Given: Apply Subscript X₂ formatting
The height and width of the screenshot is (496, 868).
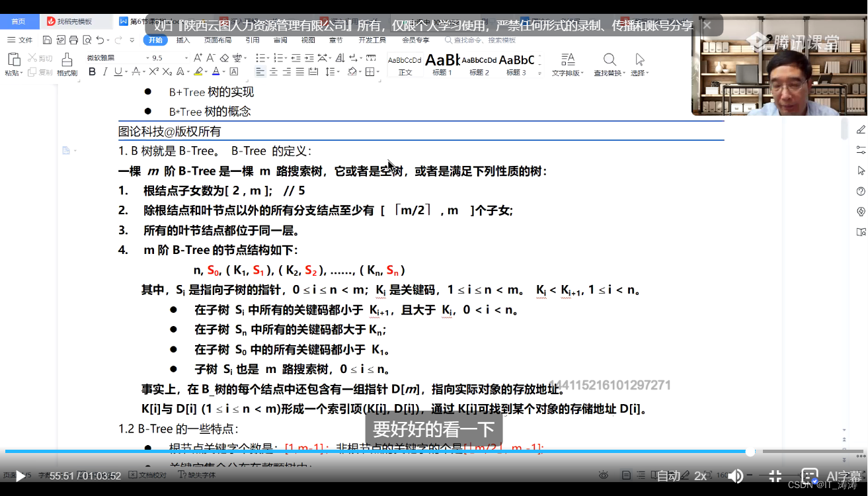Looking at the screenshot, I should tap(167, 71).
